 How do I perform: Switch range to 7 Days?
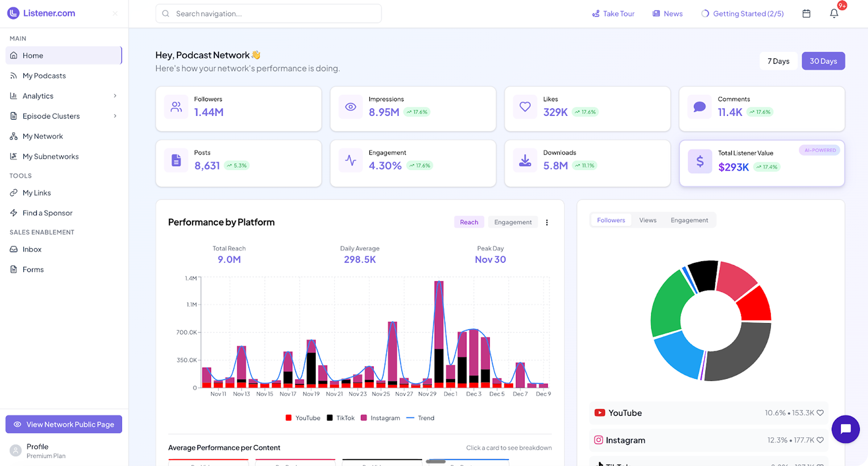(778, 61)
